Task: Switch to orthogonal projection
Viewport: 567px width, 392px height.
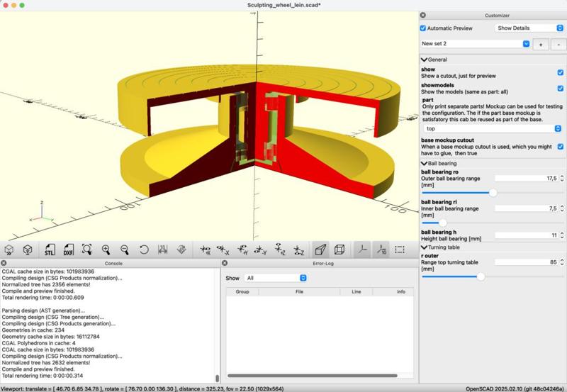Action: 339,250
